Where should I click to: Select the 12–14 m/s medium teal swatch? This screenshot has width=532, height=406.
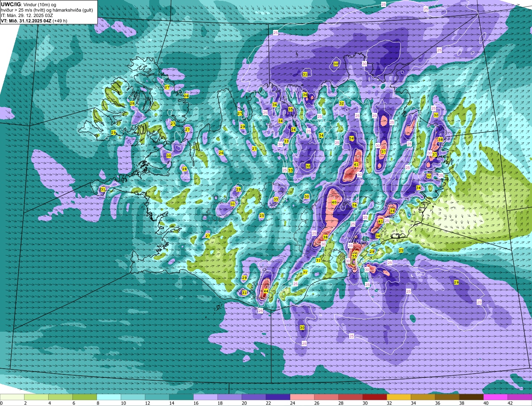(157, 397)
